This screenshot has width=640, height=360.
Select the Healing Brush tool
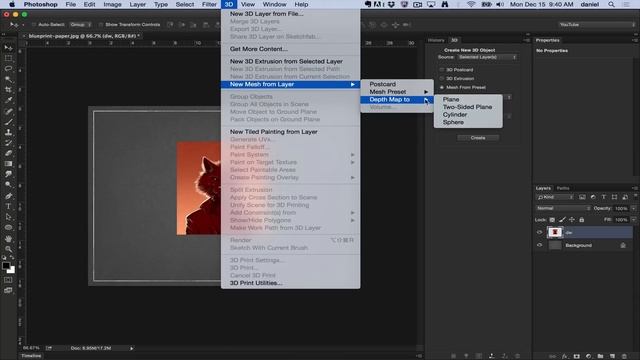click(x=8, y=111)
